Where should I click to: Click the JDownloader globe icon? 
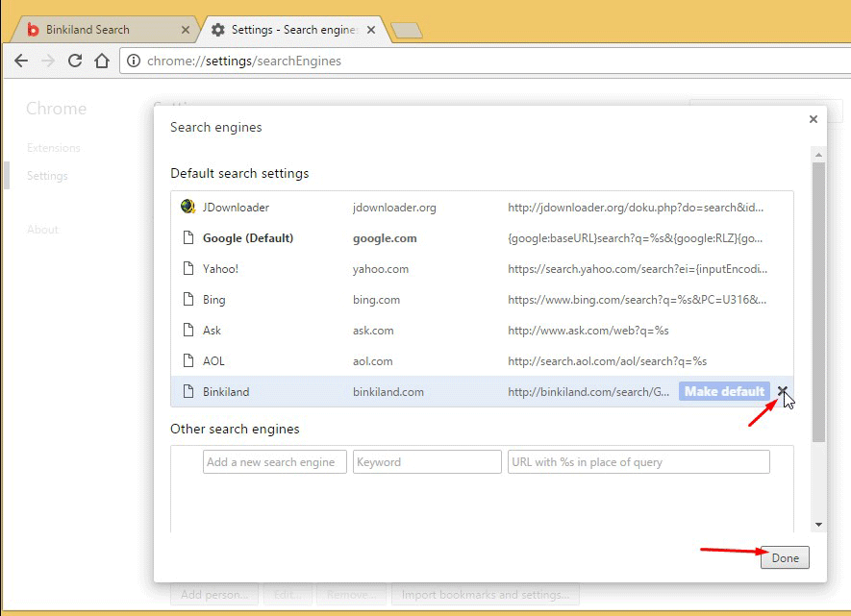click(x=188, y=207)
